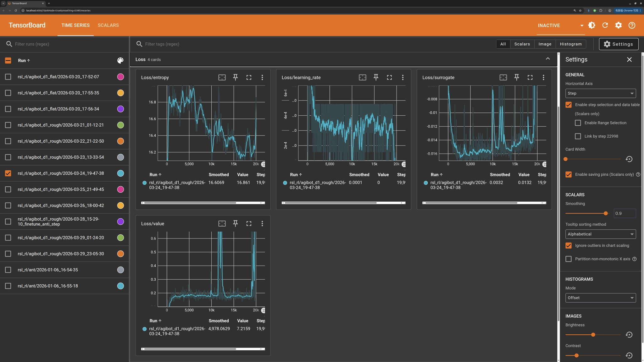644x362 pixels.
Task: Open more options menu on Loss/entropy card
Action: point(262,77)
